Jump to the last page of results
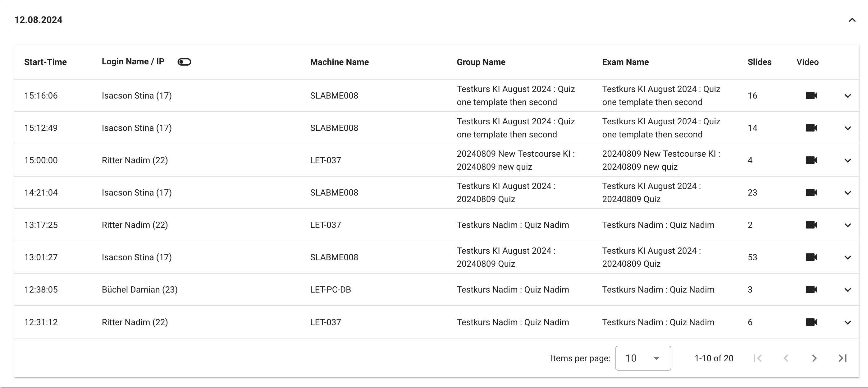868x388 pixels. [x=843, y=358]
